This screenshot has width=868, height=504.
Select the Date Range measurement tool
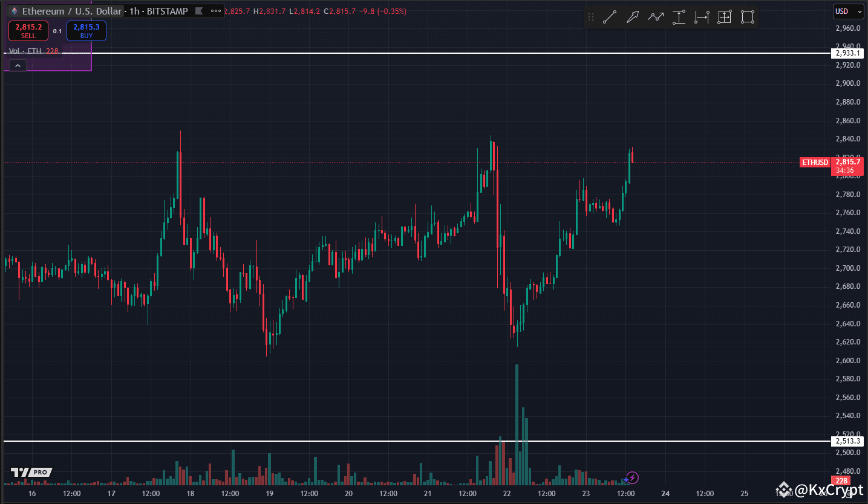[x=702, y=17]
